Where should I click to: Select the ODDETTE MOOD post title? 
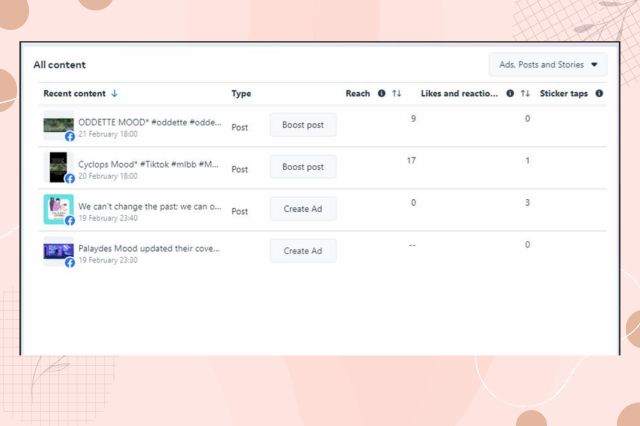point(149,122)
